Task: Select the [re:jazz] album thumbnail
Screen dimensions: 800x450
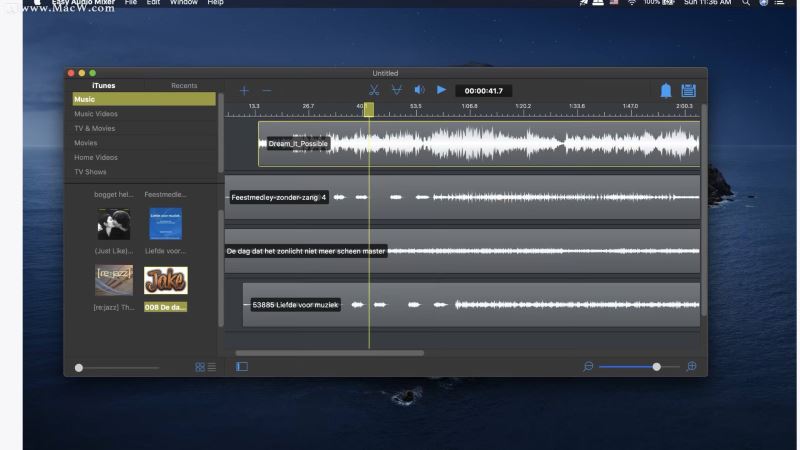Action: tap(114, 280)
